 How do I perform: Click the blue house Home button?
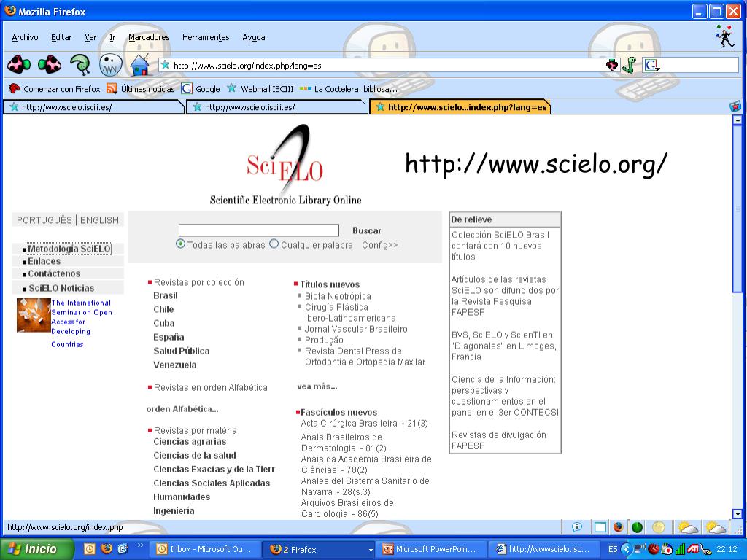139,65
